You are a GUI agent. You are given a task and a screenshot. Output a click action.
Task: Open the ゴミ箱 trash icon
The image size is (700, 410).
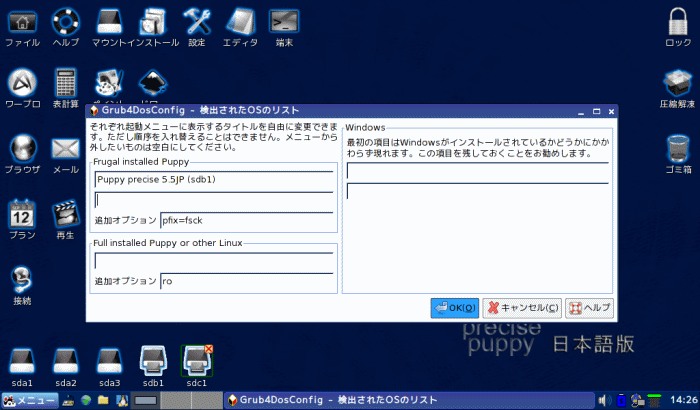[x=678, y=148]
